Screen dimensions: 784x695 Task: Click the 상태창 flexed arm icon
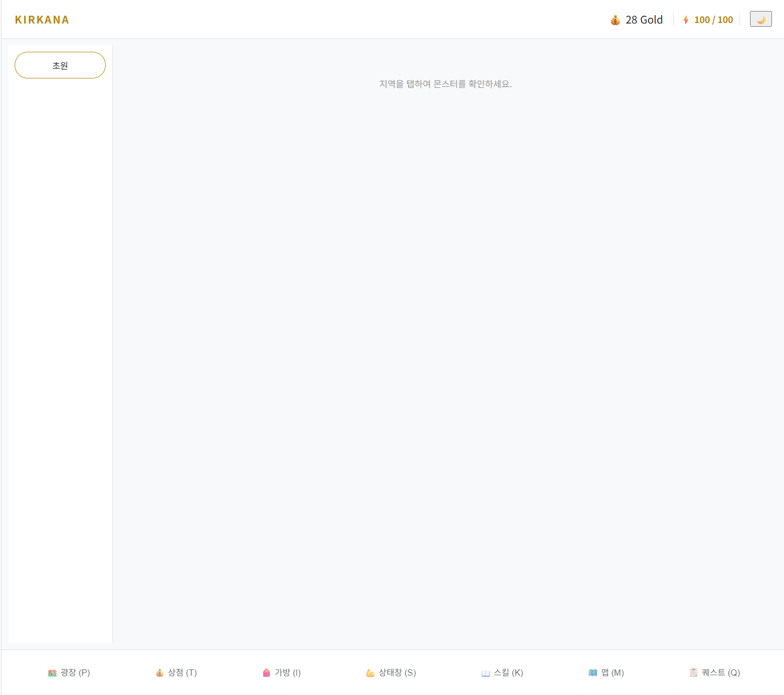pyautogui.click(x=370, y=673)
